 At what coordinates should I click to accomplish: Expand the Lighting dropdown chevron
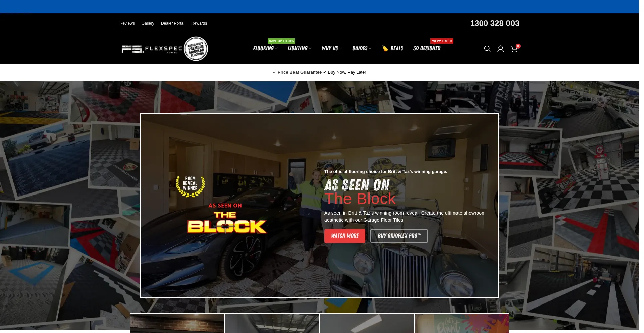[x=310, y=49]
